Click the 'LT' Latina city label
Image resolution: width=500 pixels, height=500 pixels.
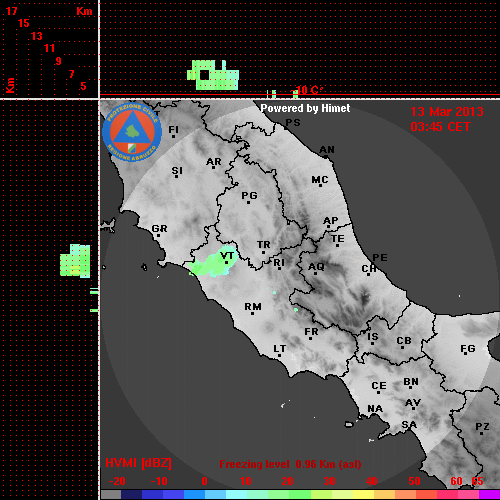click(x=279, y=349)
